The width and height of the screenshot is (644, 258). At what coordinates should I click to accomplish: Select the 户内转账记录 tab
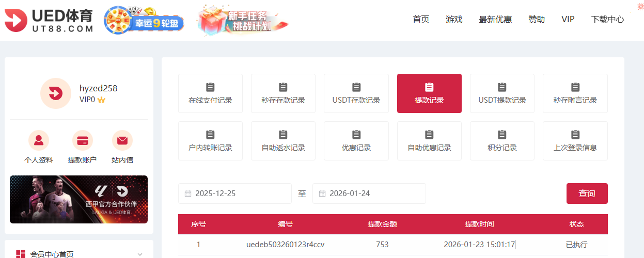pyautogui.click(x=210, y=141)
